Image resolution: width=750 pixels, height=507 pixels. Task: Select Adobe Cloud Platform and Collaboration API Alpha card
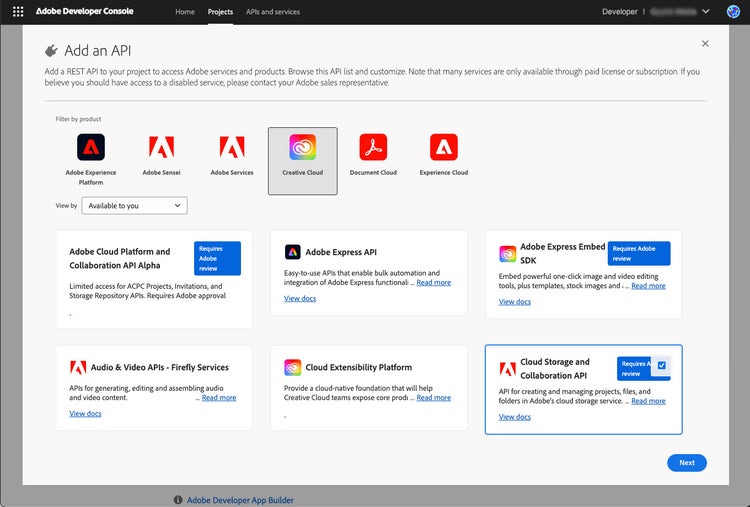coord(154,279)
